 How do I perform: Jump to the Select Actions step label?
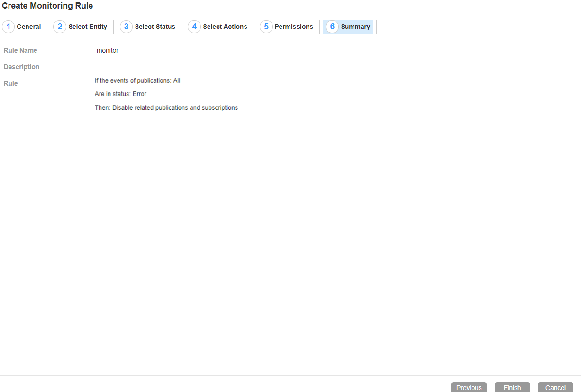(x=225, y=27)
